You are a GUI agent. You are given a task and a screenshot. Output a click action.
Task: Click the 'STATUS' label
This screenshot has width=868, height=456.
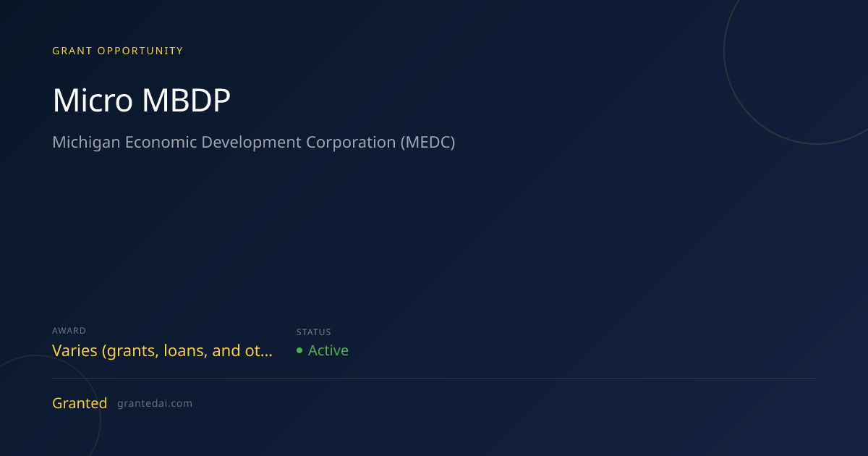314,332
